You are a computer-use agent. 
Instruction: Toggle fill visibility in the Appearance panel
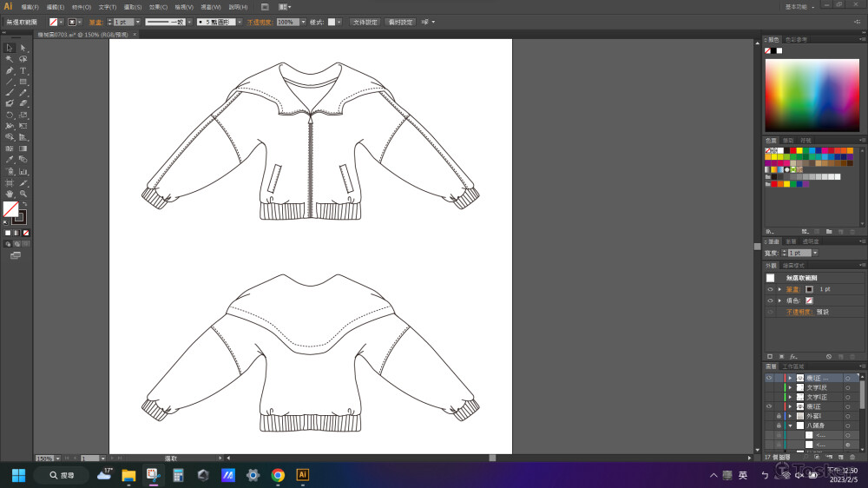[770, 300]
